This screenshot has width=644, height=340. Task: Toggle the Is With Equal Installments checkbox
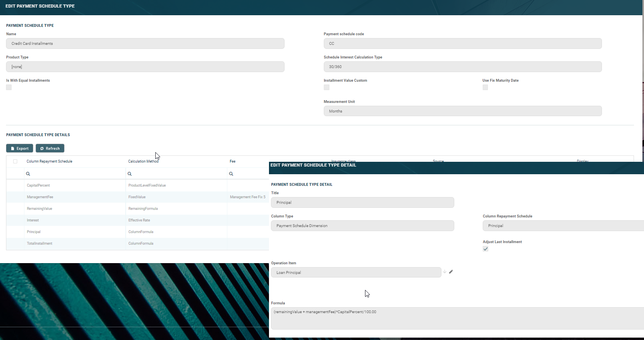9,87
